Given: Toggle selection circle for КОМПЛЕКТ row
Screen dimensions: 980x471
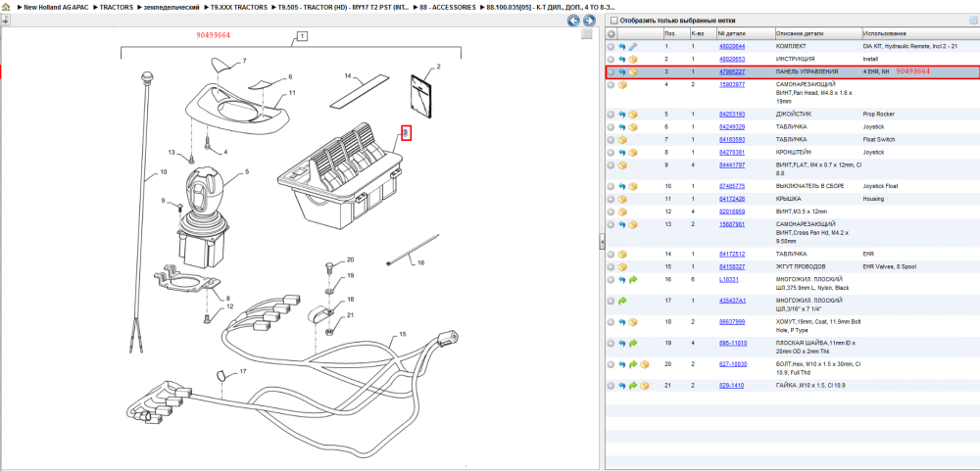Looking at the screenshot, I should pos(612,46).
